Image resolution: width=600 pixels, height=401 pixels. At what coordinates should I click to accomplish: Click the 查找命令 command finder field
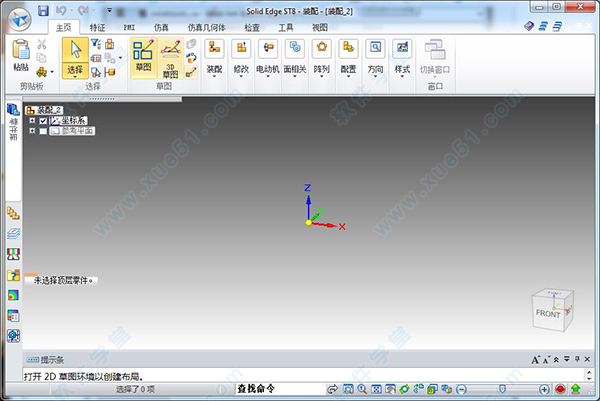280,389
